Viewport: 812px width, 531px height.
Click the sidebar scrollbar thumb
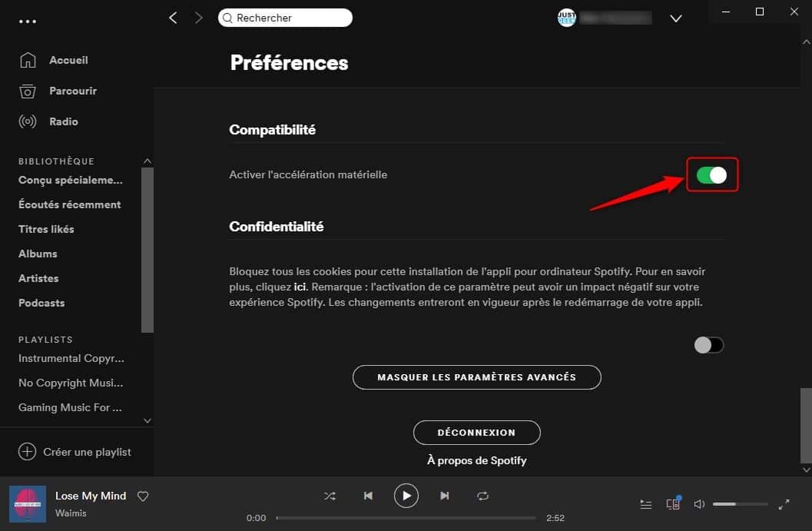pos(147,250)
